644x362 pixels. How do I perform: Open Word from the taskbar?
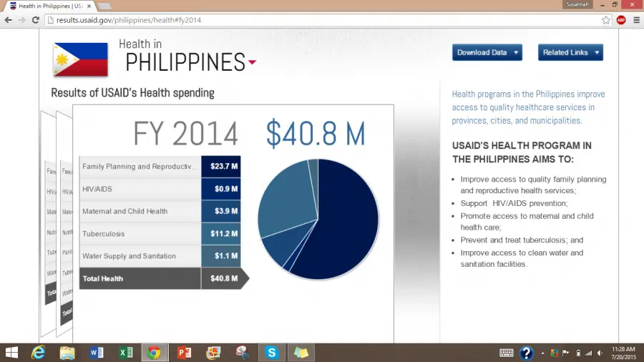click(97, 353)
